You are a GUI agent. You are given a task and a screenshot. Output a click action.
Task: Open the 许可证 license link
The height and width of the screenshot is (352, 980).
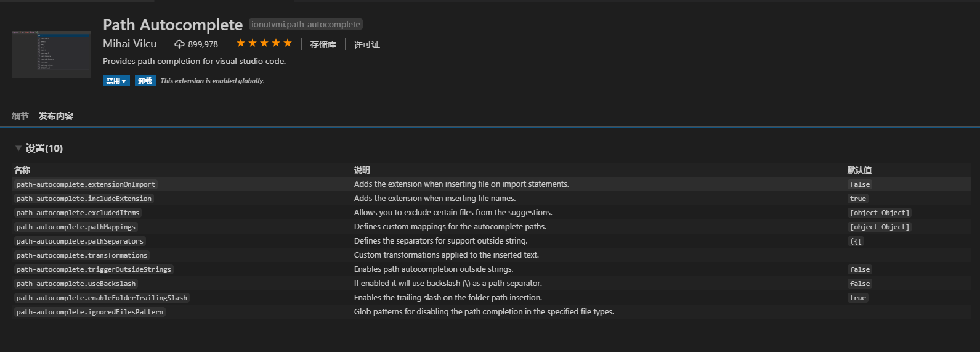(366, 44)
